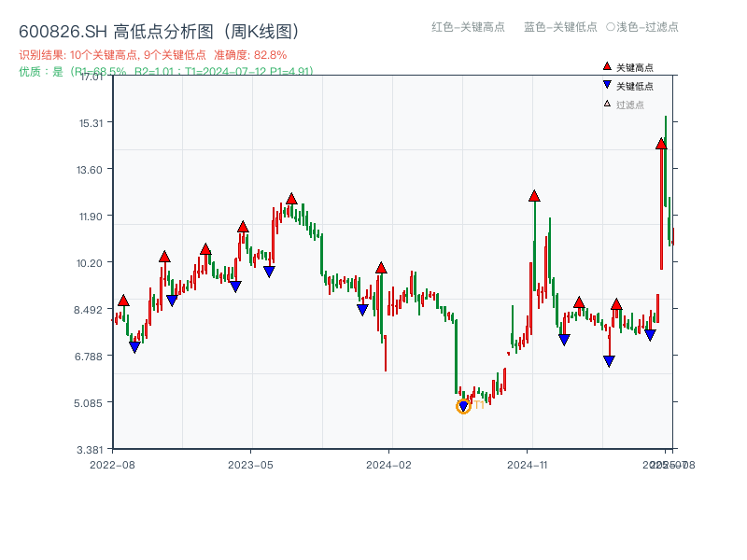Click the orange T1 circle marker on the chart
The width and height of the screenshot is (747, 560).
coord(463,406)
